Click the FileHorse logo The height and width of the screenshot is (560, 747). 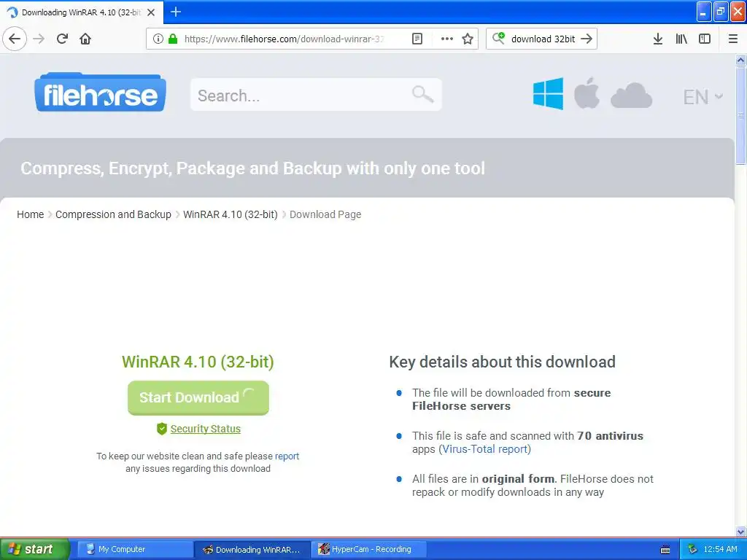(x=100, y=93)
